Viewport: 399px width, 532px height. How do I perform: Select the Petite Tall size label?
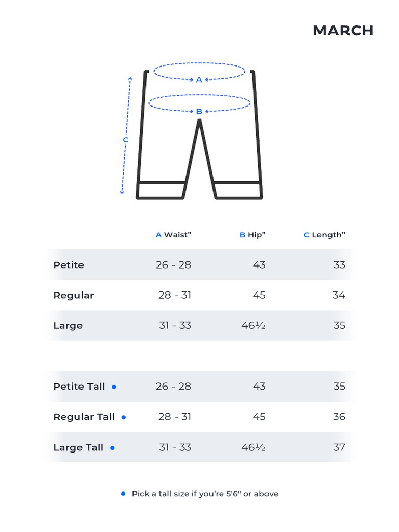coord(79,387)
